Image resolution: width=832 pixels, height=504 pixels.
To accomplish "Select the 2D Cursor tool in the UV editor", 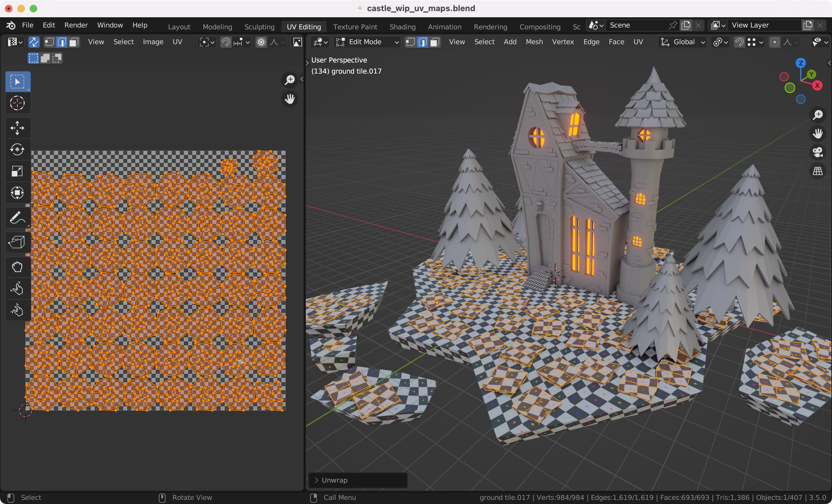I will pyautogui.click(x=18, y=103).
